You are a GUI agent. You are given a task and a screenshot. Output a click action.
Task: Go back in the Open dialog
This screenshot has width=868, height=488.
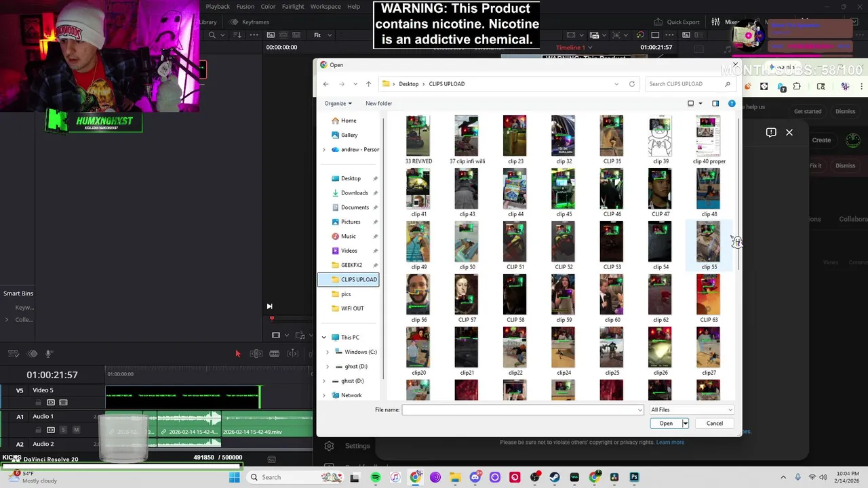click(325, 84)
